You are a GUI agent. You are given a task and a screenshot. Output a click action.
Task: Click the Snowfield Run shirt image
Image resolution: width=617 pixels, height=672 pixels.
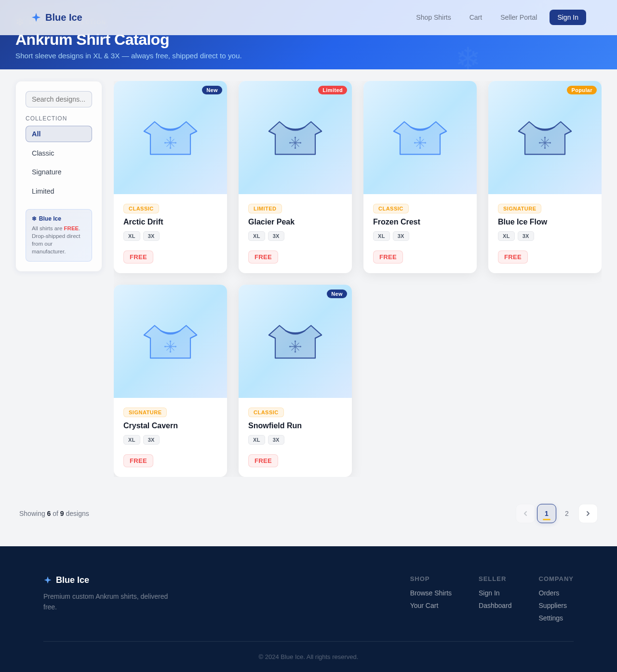pos(295,342)
